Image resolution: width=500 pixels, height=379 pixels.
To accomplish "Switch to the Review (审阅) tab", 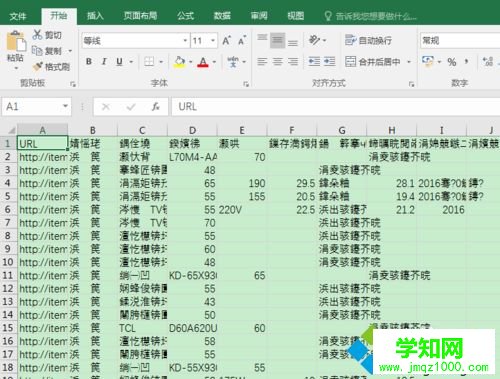I will coord(259,16).
